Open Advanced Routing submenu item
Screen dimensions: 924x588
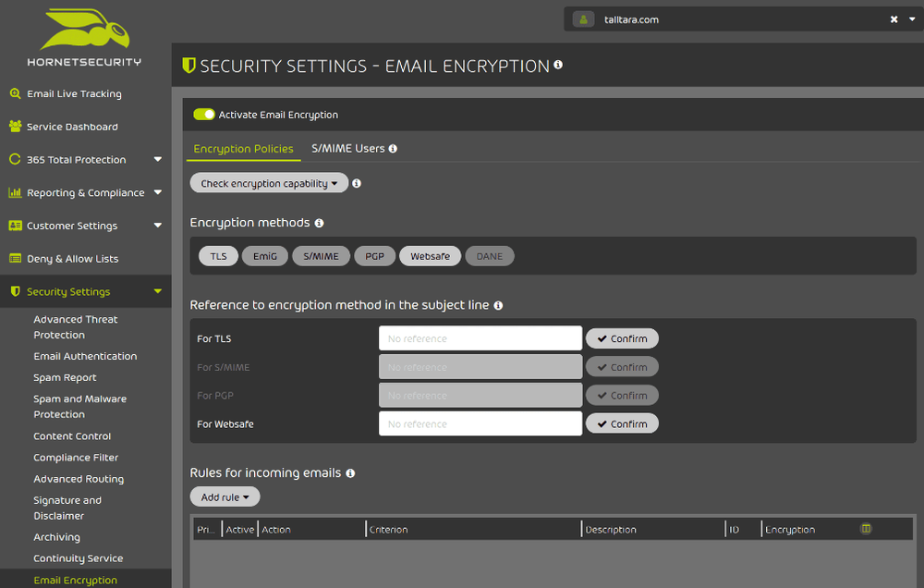click(79, 479)
